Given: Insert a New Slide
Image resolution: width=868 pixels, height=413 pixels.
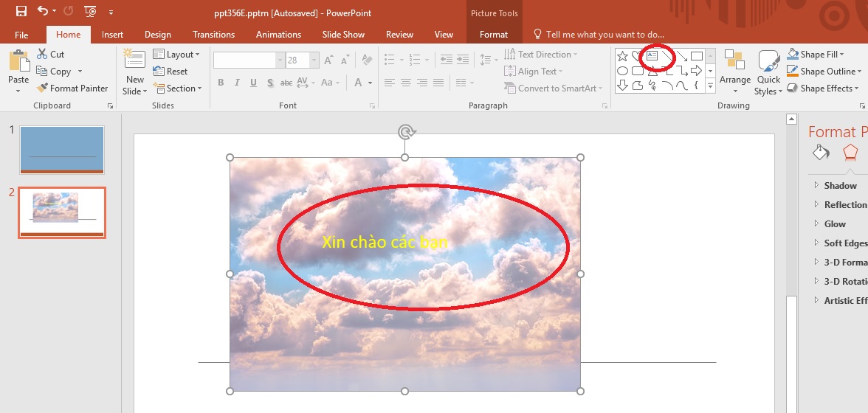Looking at the screenshot, I should pos(134,72).
